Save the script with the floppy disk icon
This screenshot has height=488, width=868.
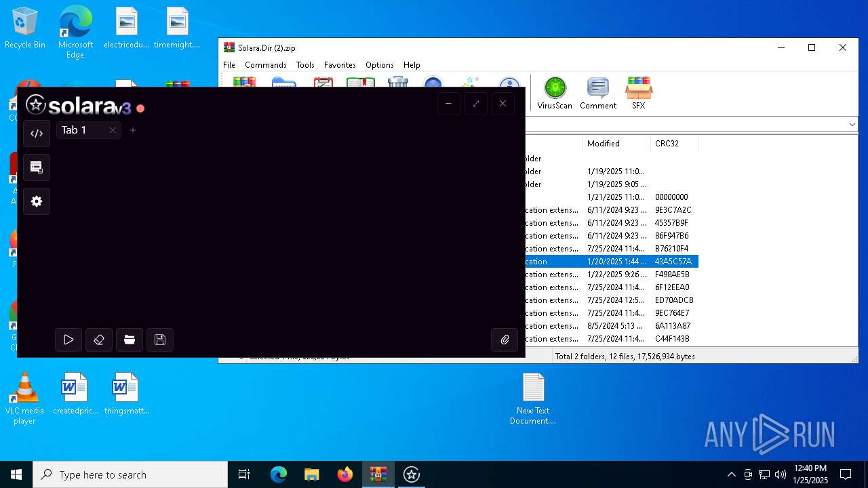[160, 340]
